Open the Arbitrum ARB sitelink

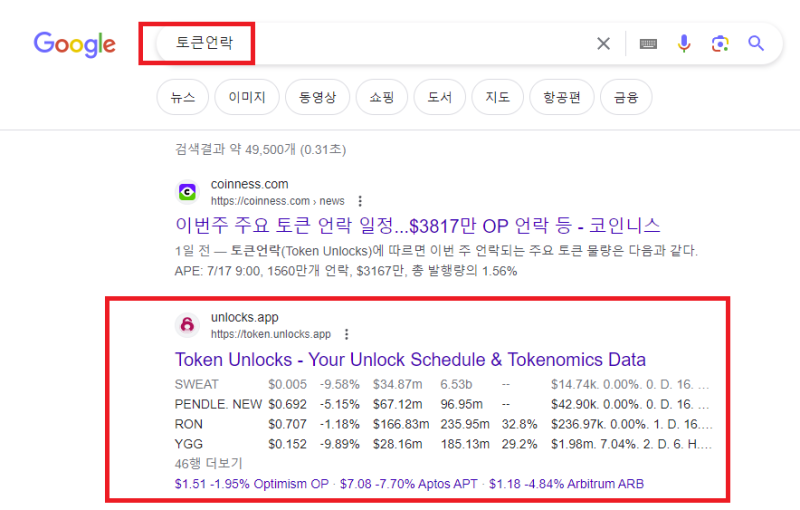tap(566, 483)
